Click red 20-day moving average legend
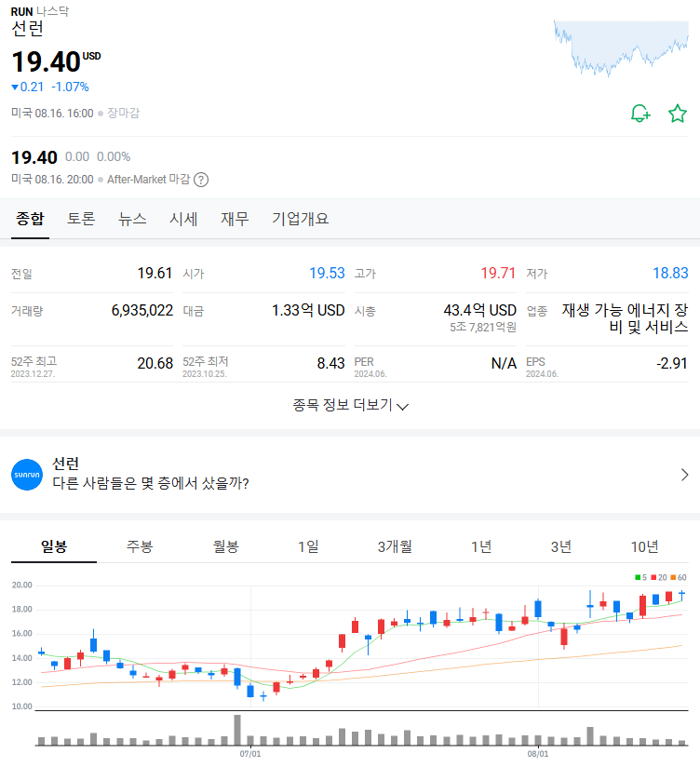 (659, 578)
